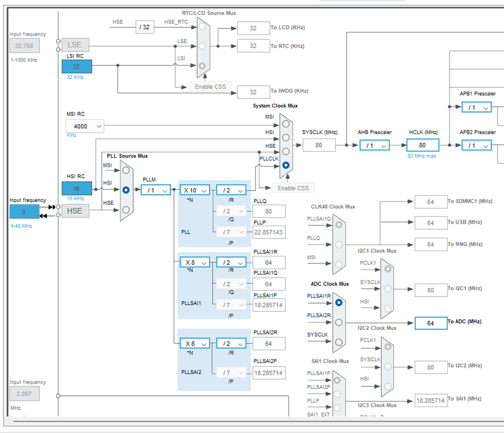Select PLLSAI2P in SAI1 Clock Mux
This screenshot has height=433, width=504.
pos(337,394)
